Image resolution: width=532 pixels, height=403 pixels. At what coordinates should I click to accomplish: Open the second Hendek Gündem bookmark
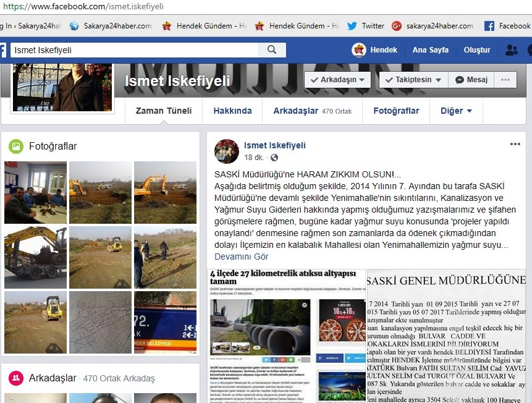point(297,26)
